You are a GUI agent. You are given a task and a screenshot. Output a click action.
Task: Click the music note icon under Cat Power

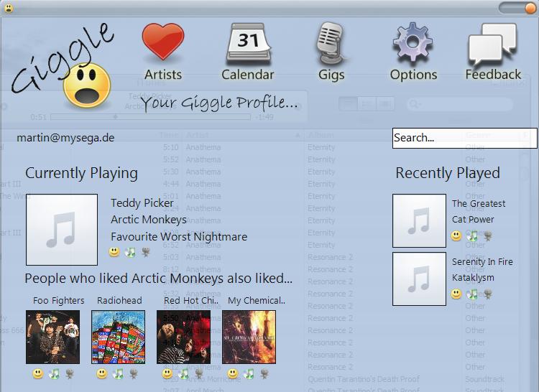(x=472, y=235)
